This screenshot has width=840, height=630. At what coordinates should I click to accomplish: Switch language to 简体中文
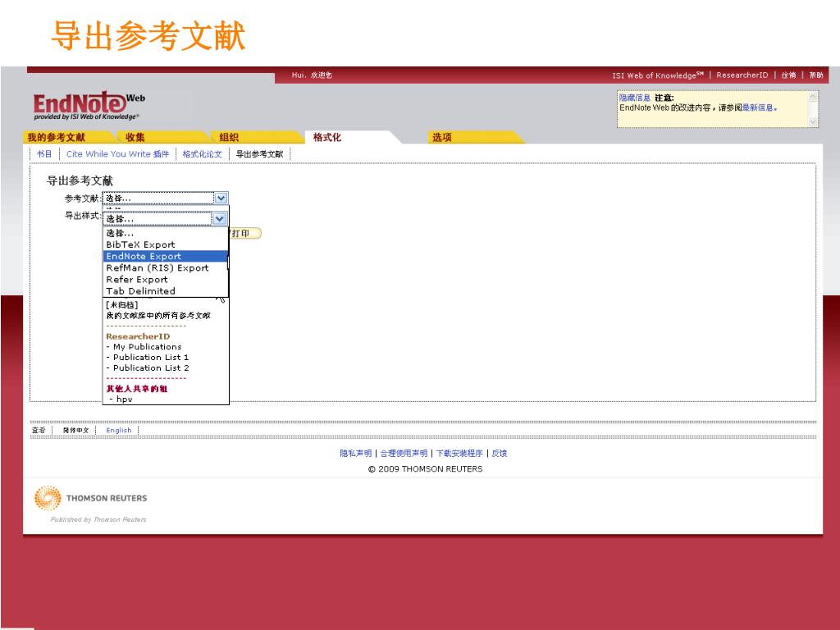pyautogui.click(x=75, y=430)
